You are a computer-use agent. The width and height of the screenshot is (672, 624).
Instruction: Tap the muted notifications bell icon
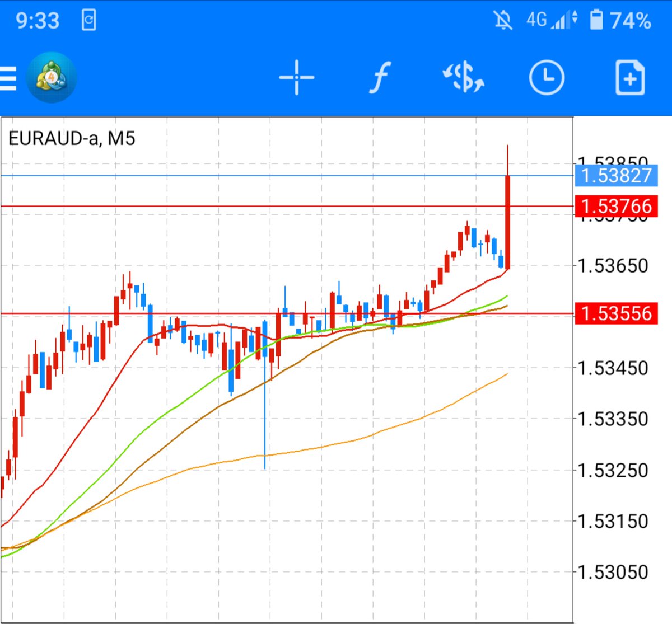point(503,21)
